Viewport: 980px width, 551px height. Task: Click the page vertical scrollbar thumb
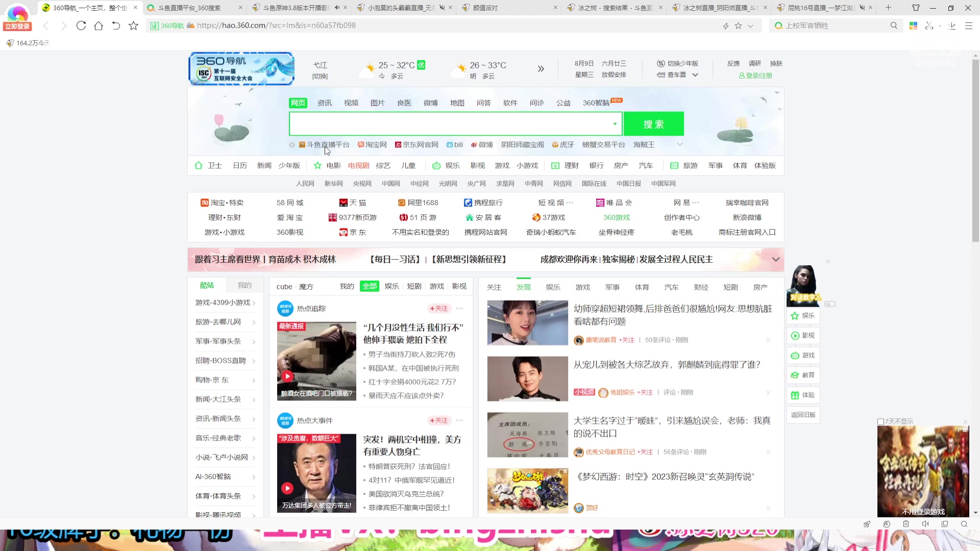click(x=975, y=151)
